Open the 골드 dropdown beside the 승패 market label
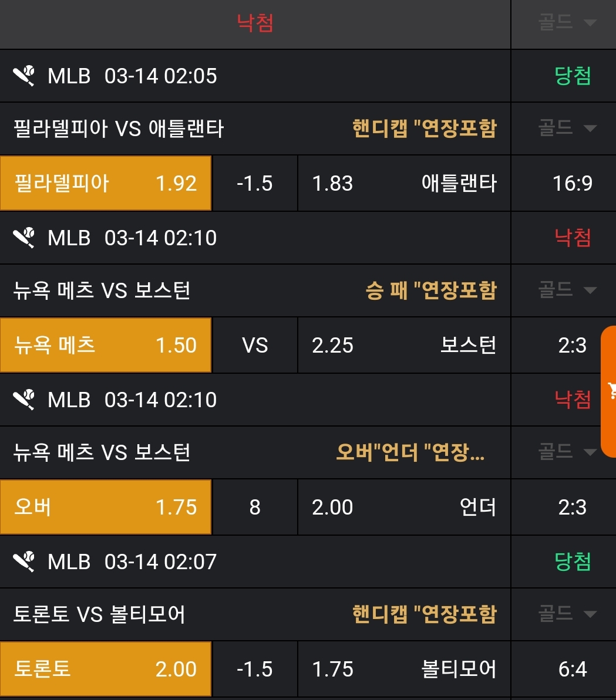This screenshot has width=616, height=700. [567, 290]
